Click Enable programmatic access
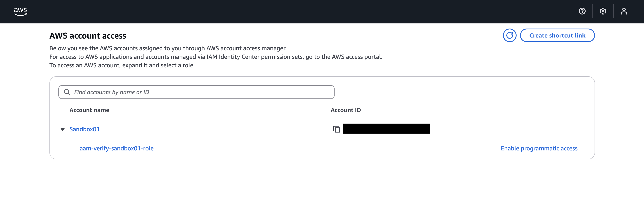The width and height of the screenshot is (644, 199). [539, 148]
